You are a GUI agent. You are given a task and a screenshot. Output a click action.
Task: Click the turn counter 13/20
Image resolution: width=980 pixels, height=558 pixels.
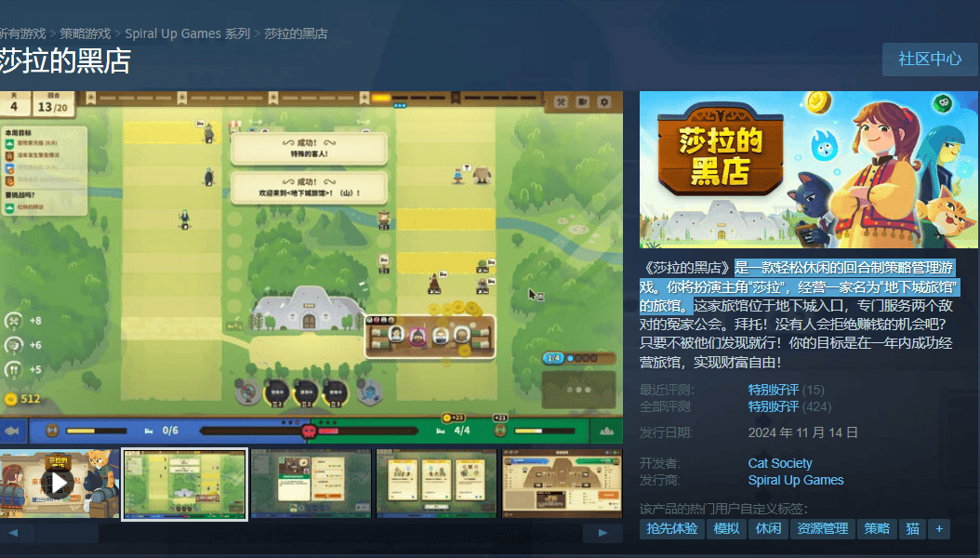[x=52, y=106]
